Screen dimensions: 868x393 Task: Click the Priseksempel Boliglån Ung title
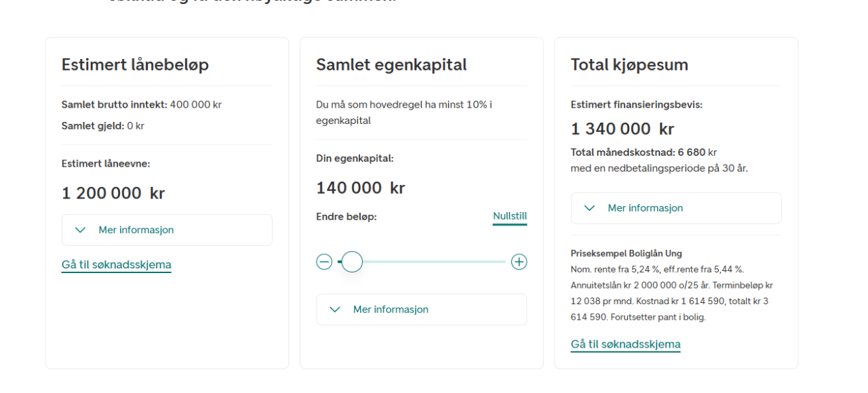pyautogui.click(x=626, y=253)
